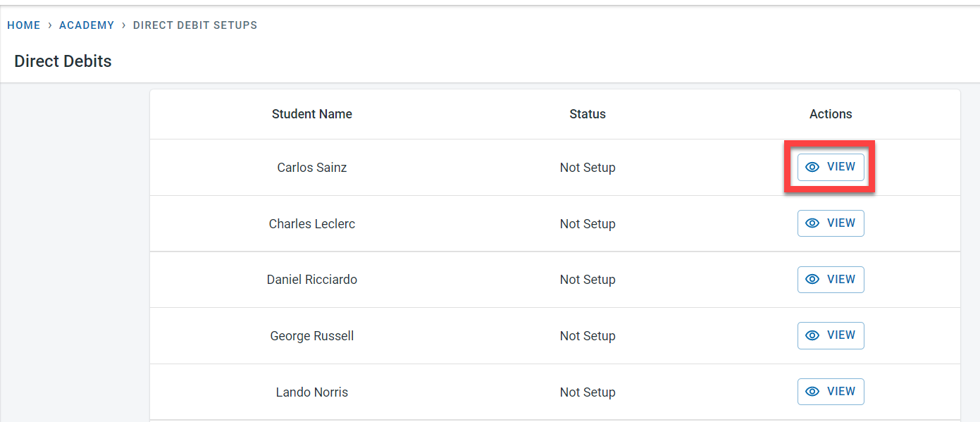980x422 pixels.
Task: Click Daniel Ricciardo's Not Setup status
Action: (588, 280)
